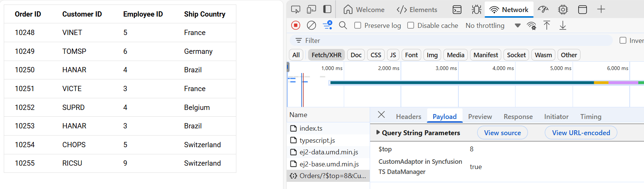
Task: Collapse Query String Parameters section
Action: 378,133
